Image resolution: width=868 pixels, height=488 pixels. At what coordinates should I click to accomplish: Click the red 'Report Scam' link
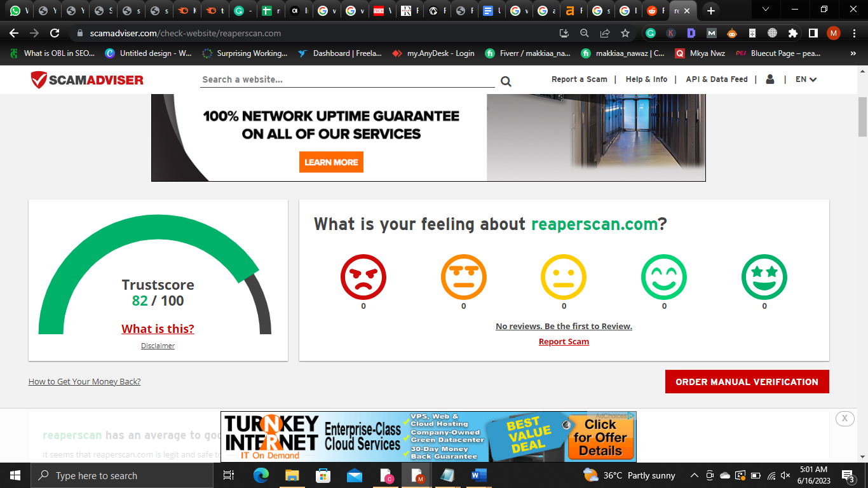click(x=564, y=341)
